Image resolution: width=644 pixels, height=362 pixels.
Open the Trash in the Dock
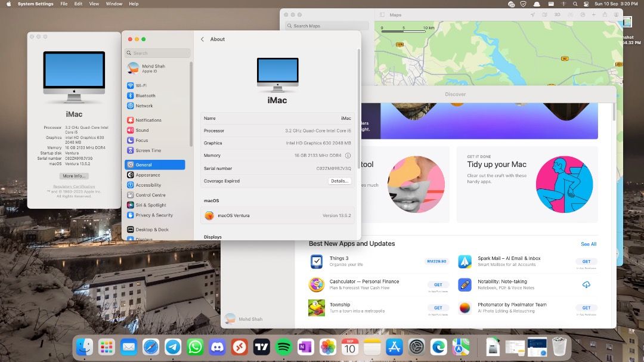pos(559,347)
